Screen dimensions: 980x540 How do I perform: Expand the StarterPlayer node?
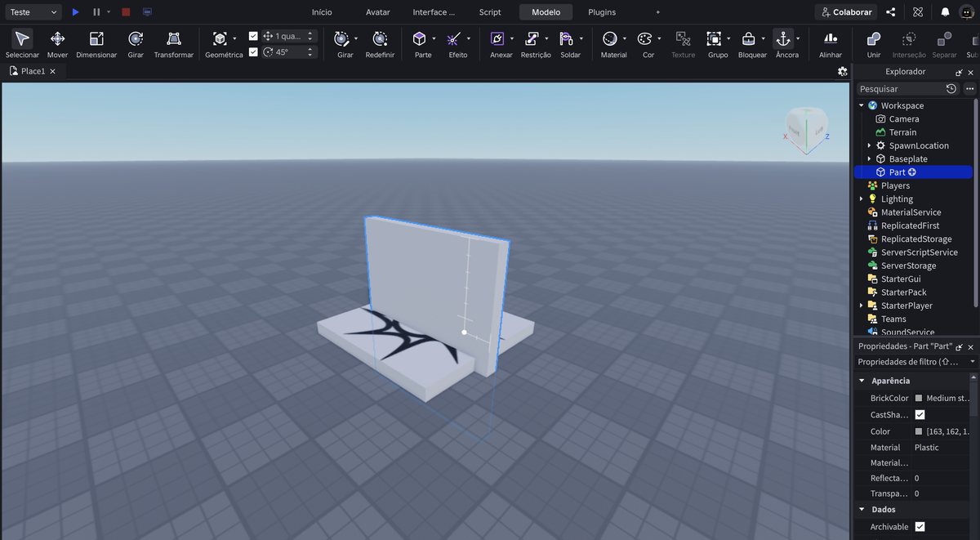click(x=861, y=306)
